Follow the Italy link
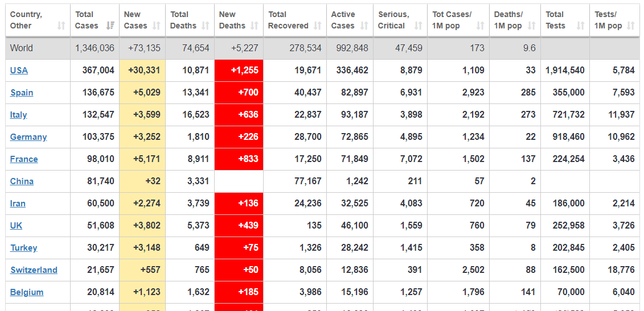 18,114
